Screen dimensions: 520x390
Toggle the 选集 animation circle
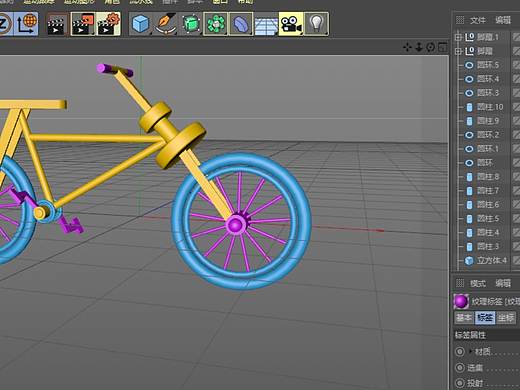click(460, 367)
